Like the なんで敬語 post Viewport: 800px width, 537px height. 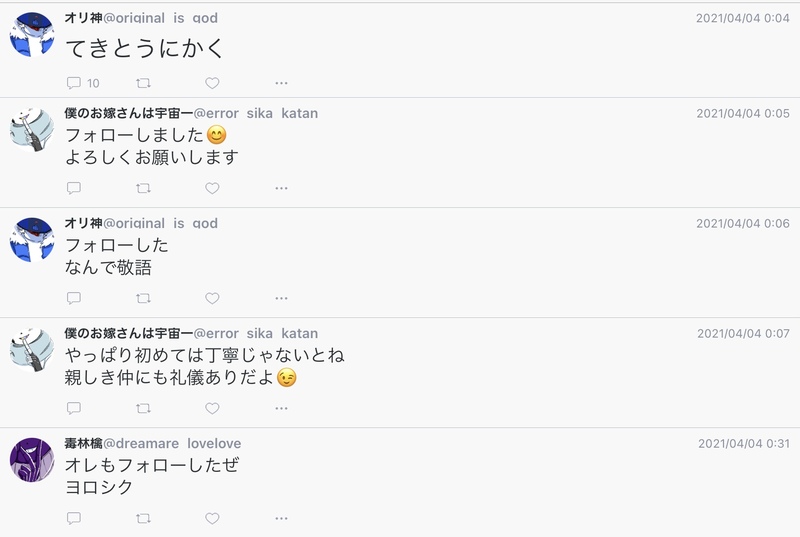tap(212, 298)
